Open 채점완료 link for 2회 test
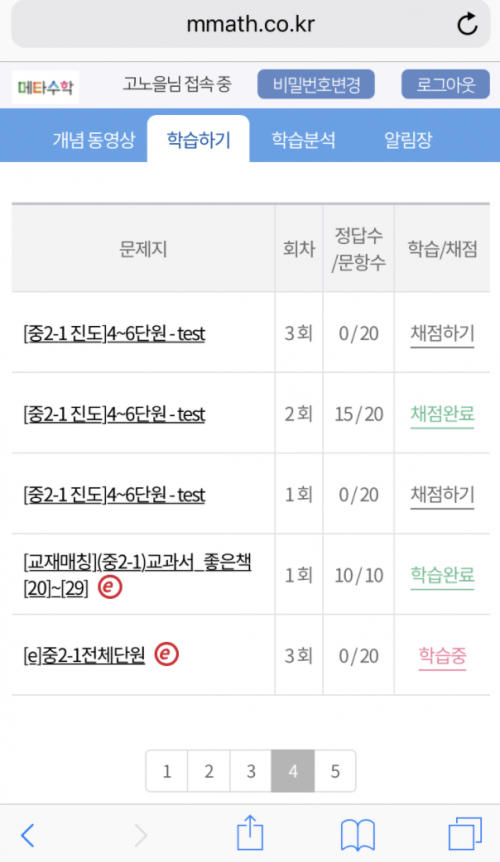Image resolution: width=500 pixels, height=862 pixels. tap(442, 414)
